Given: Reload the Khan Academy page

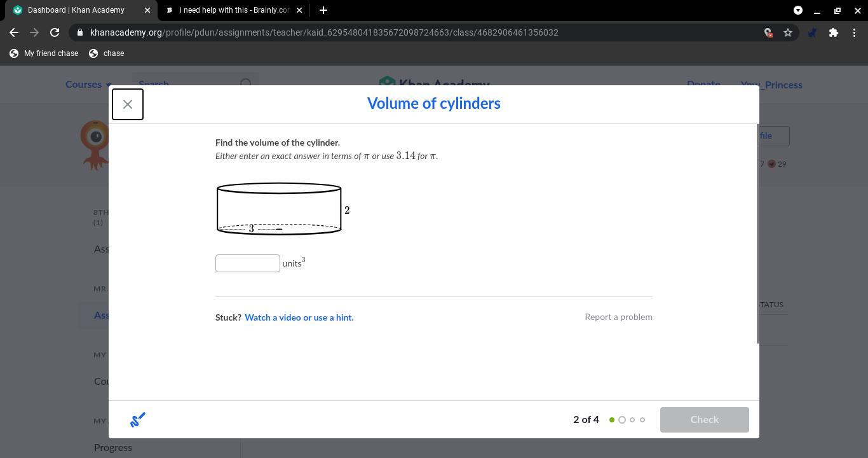Looking at the screenshot, I should click(x=55, y=32).
